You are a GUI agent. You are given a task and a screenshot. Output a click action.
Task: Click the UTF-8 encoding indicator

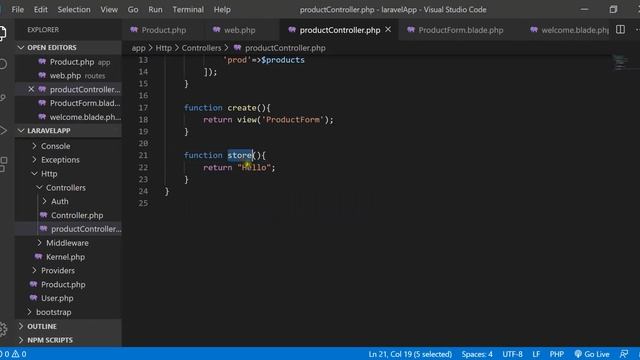512,354
